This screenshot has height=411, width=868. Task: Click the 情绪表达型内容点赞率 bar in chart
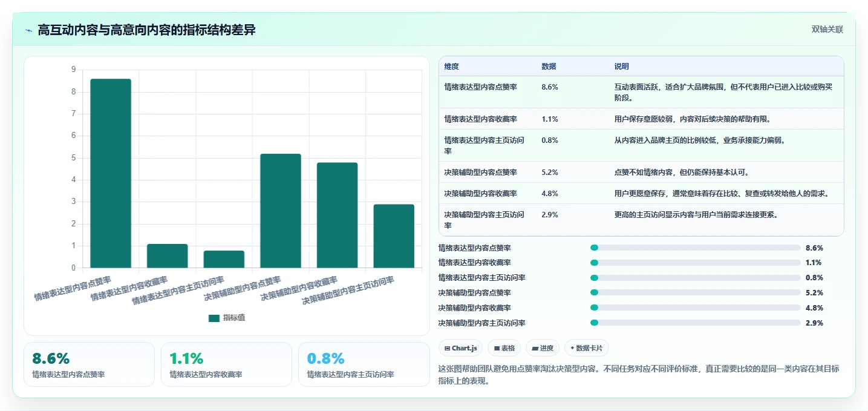point(111,173)
